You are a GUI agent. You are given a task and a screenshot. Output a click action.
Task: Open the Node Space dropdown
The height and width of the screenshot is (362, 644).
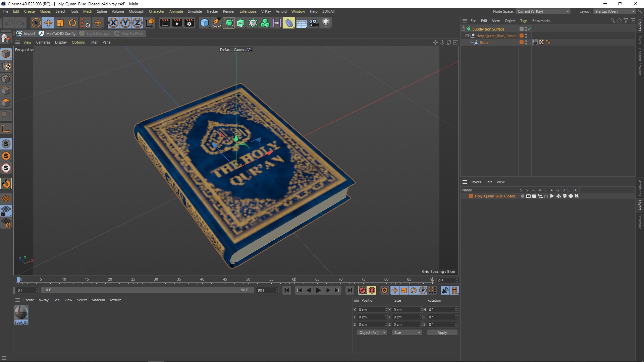point(543,11)
